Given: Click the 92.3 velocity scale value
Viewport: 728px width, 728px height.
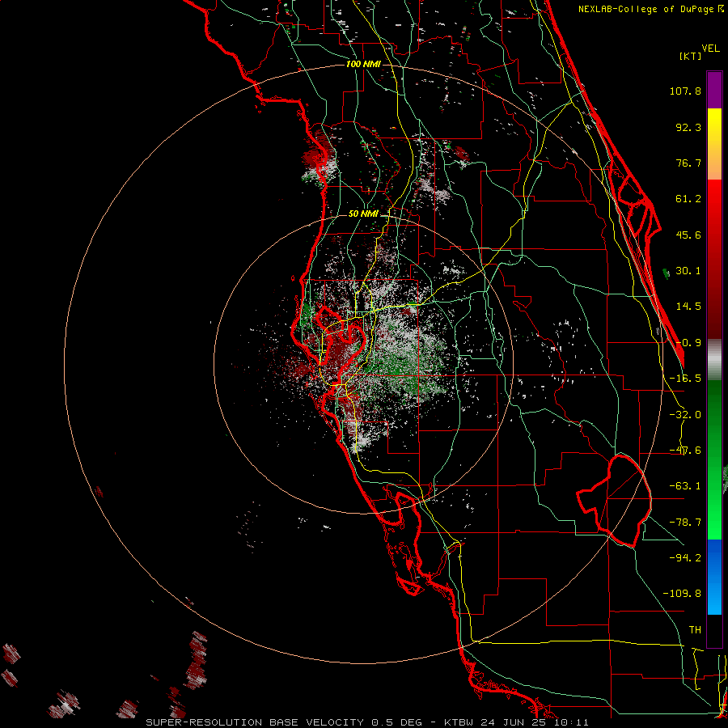Looking at the screenshot, I should [688, 127].
